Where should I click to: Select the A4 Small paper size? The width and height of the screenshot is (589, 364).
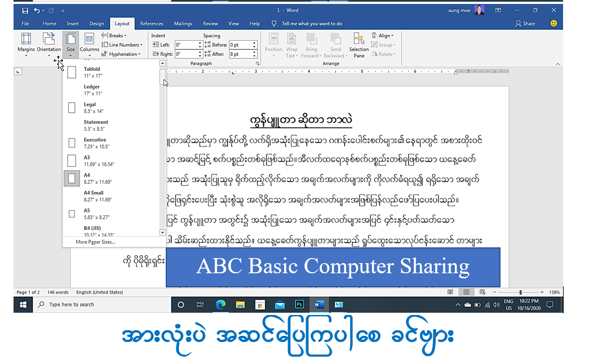[111, 196]
